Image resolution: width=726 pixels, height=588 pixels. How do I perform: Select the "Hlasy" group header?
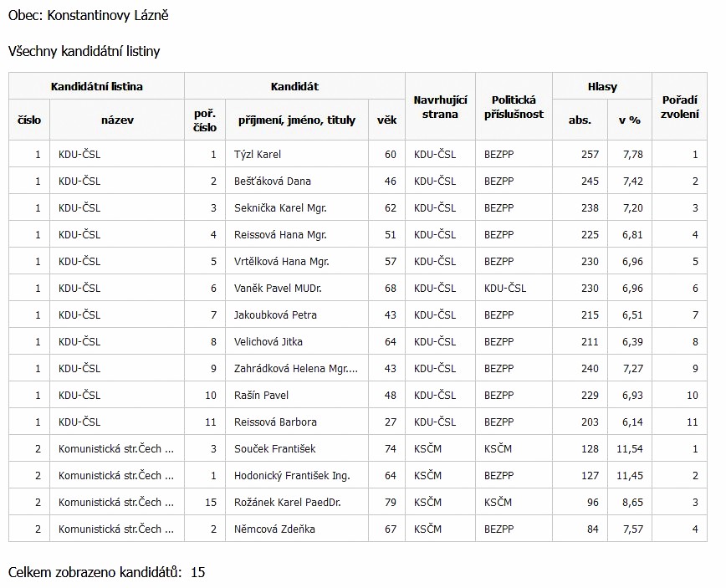[602, 86]
